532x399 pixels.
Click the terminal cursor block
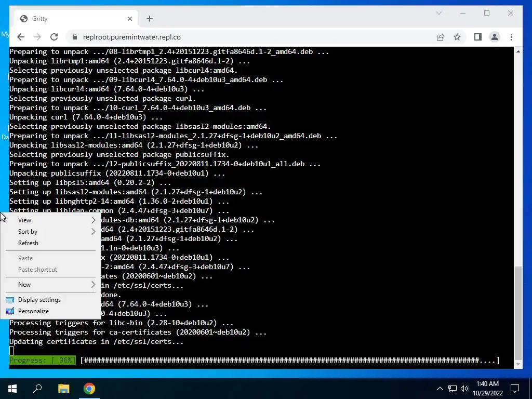pos(11,351)
